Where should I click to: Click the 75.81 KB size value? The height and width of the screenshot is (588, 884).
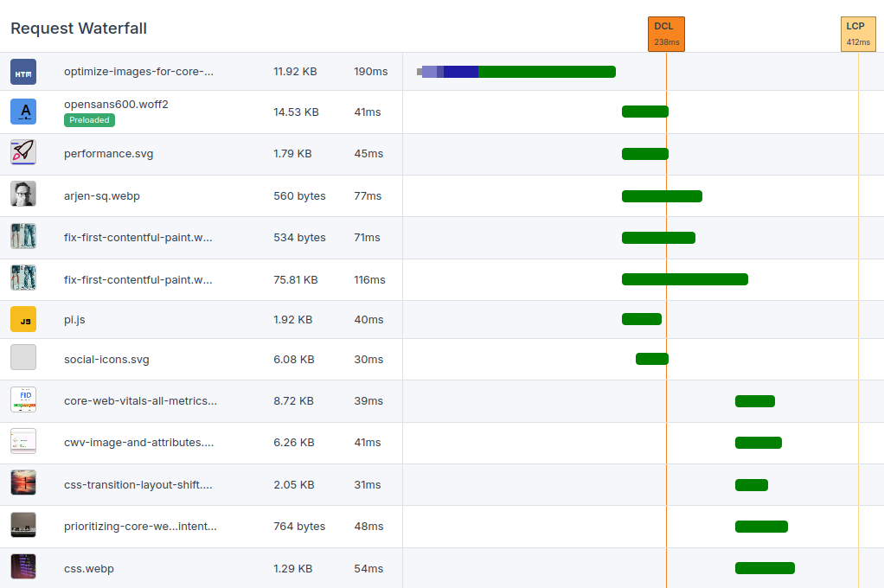point(295,279)
